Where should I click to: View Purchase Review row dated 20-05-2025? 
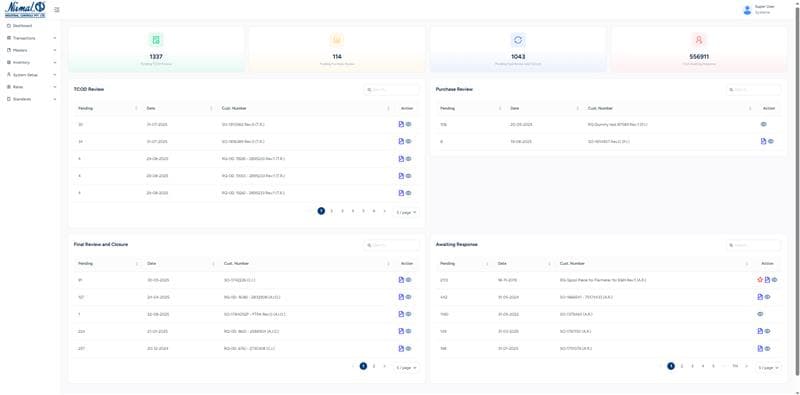tap(763, 124)
